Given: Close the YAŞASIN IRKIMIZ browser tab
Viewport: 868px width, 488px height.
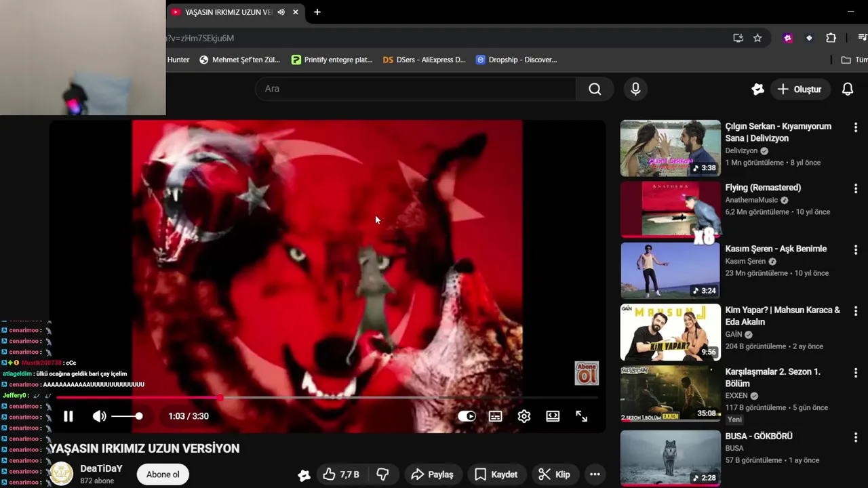Looking at the screenshot, I should (x=296, y=12).
